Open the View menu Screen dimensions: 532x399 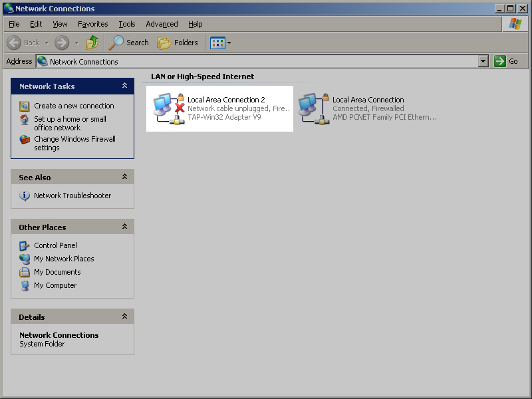pyautogui.click(x=60, y=24)
